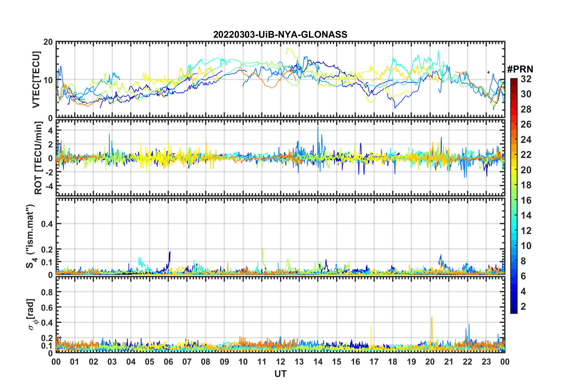
Task: Click colorbar tick label 8
Action: pos(523,261)
